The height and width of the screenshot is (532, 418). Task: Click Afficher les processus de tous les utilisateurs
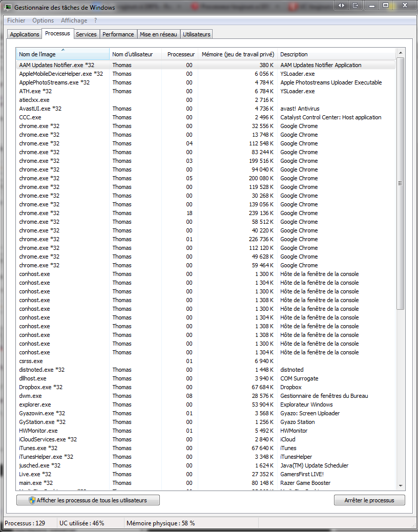point(88,500)
